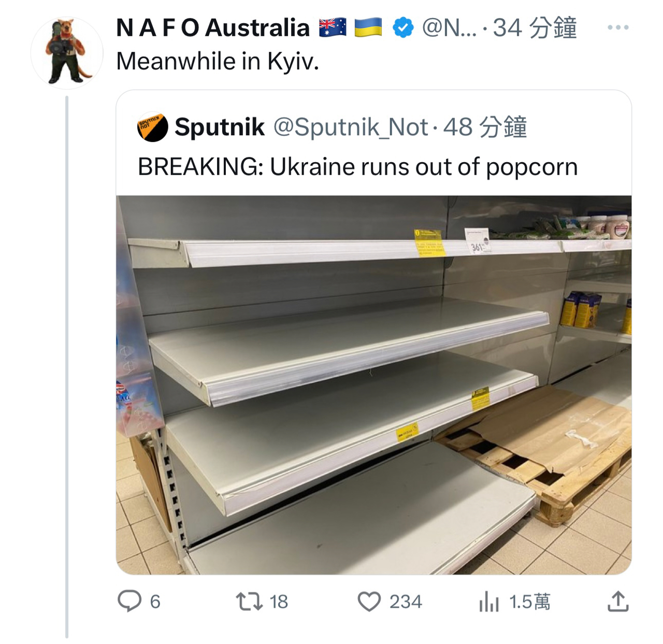
Task: Open NAFO Australia kangaroo profile avatar
Action: click(67, 53)
